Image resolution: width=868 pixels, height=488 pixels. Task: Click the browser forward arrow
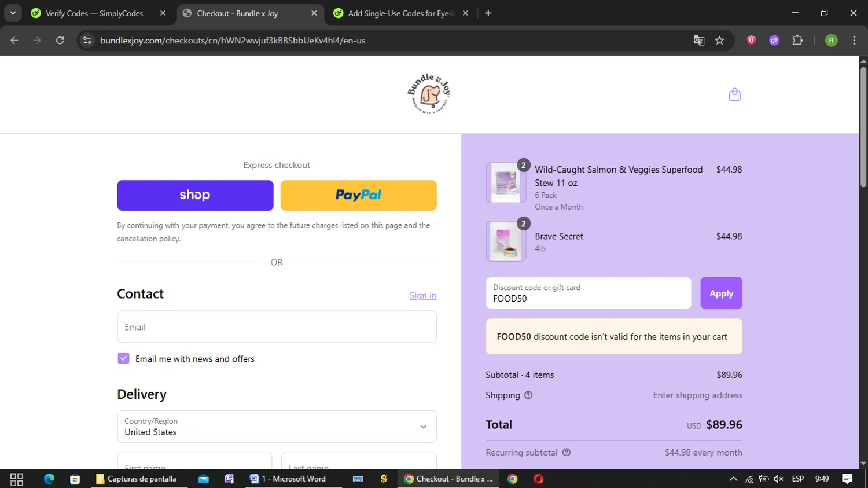(37, 41)
